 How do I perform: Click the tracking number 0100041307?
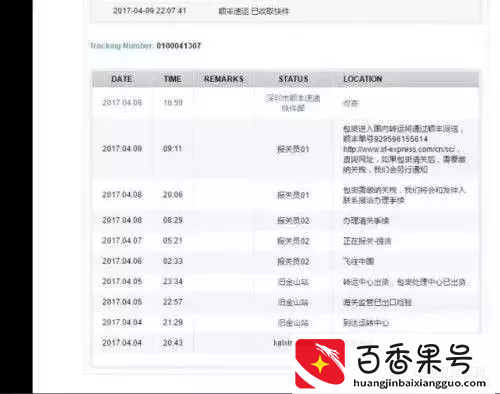[179, 46]
